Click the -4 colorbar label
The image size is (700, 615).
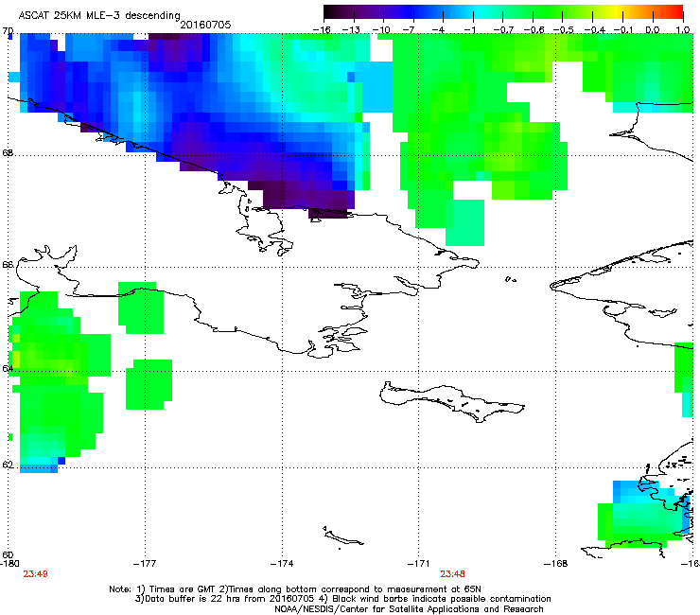(440, 30)
